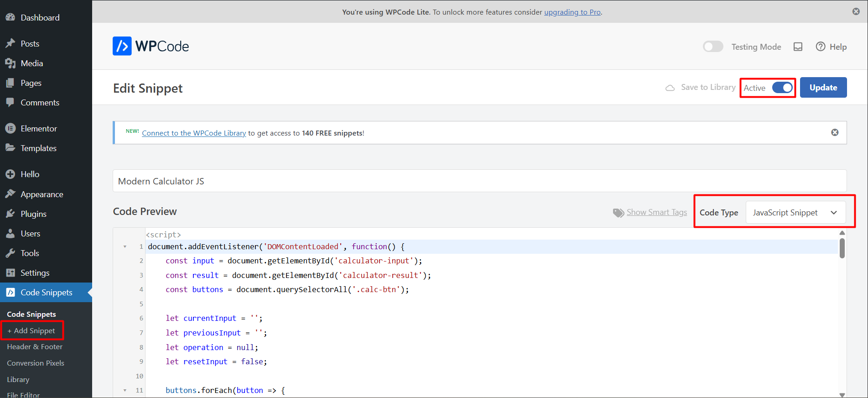Click the Hello plus icon
Screen dimensions: 868x398
[x=10, y=174]
